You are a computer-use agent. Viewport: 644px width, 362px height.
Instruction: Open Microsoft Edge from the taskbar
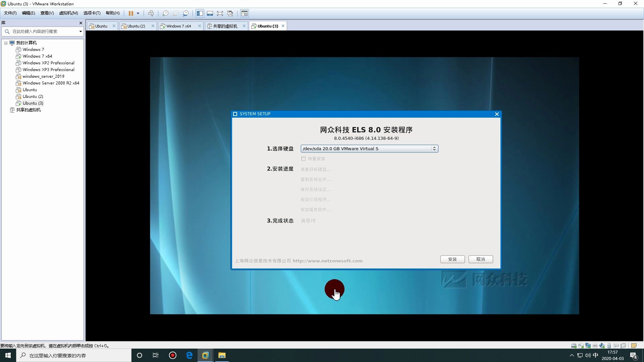click(189, 355)
